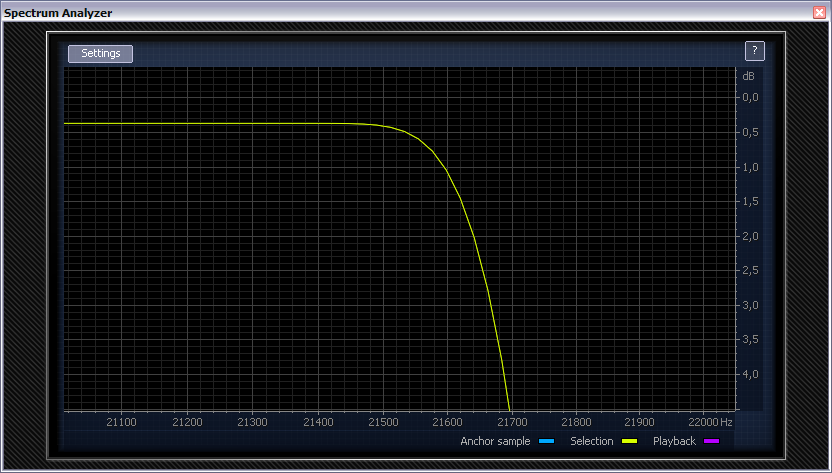
Task: Click the dB unit label on axis
Action: 748,76
